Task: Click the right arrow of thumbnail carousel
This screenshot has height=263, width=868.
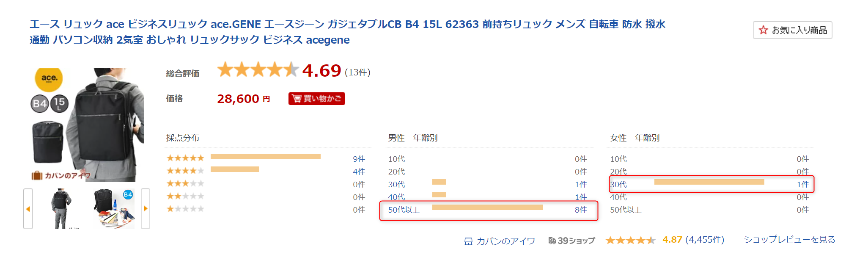Action: [146, 209]
